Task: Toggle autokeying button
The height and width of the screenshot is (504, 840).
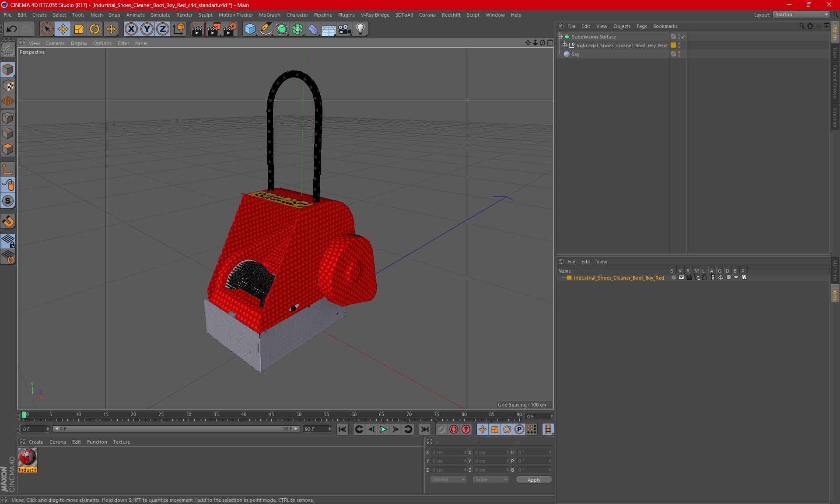Action: (454, 429)
